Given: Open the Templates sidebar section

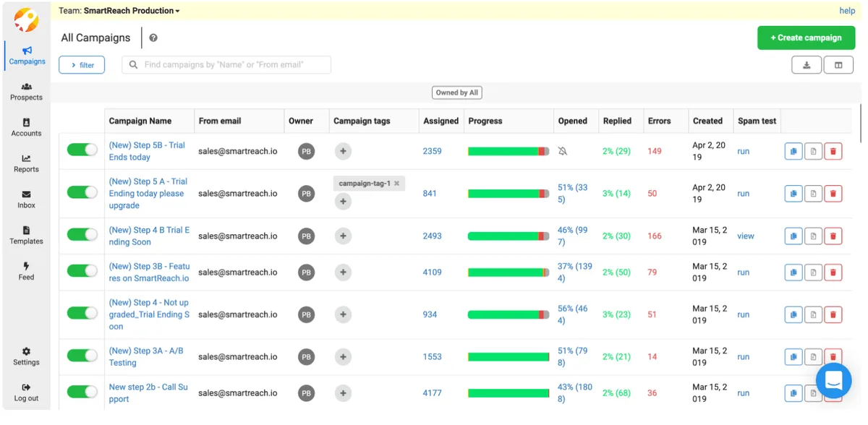Looking at the screenshot, I should tap(26, 235).
